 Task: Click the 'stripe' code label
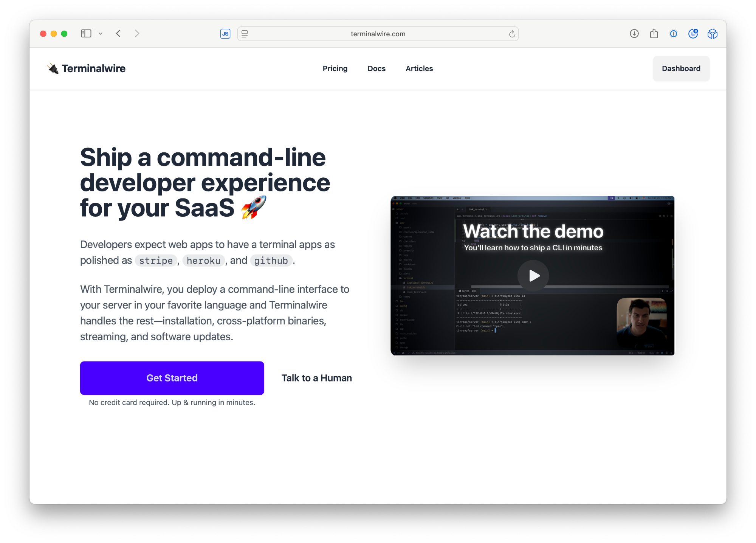[156, 261]
